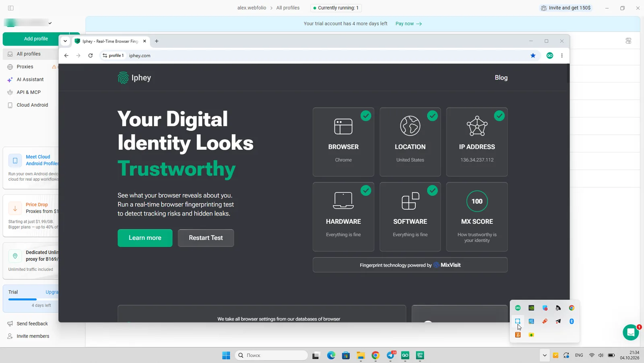Click the Iphey logo

[x=134, y=78]
